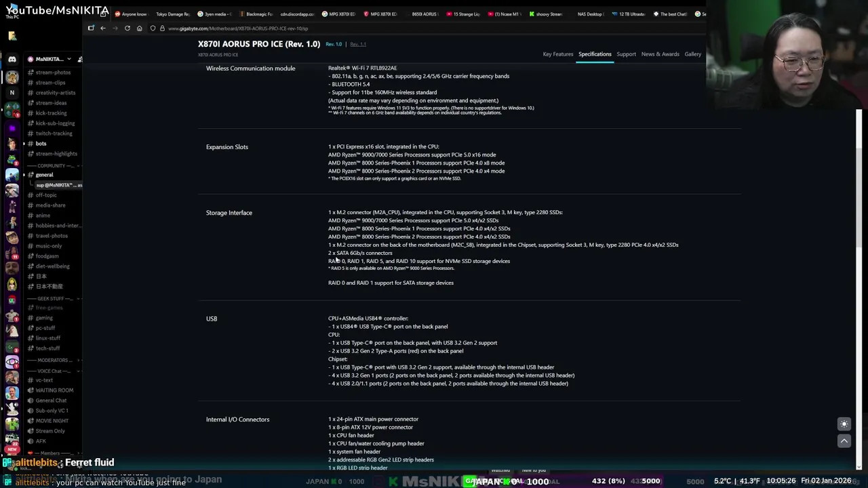
Task: Open Discord home icon in server rail
Action: (x=12, y=59)
